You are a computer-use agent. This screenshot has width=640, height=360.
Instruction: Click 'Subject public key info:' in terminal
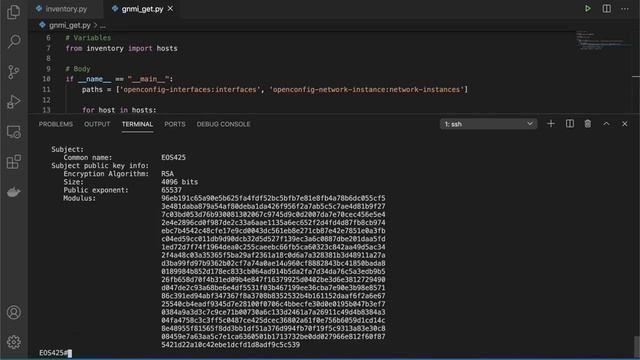click(x=100, y=165)
